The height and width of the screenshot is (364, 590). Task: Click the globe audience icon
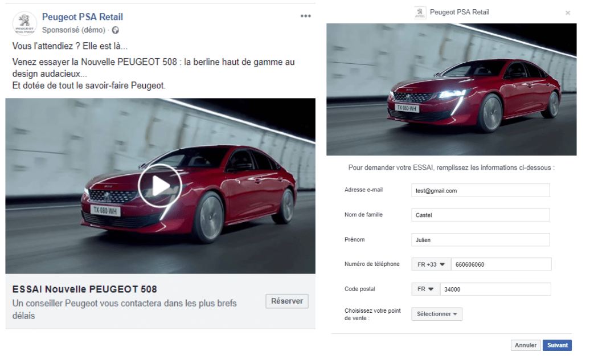click(x=116, y=30)
